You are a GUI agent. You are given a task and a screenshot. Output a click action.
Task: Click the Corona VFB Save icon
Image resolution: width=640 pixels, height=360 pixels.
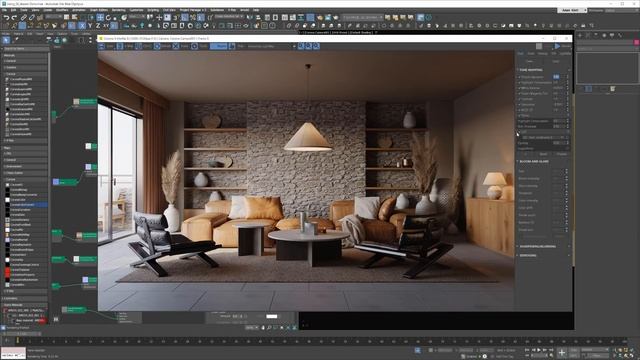pyautogui.click(x=102, y=47)
